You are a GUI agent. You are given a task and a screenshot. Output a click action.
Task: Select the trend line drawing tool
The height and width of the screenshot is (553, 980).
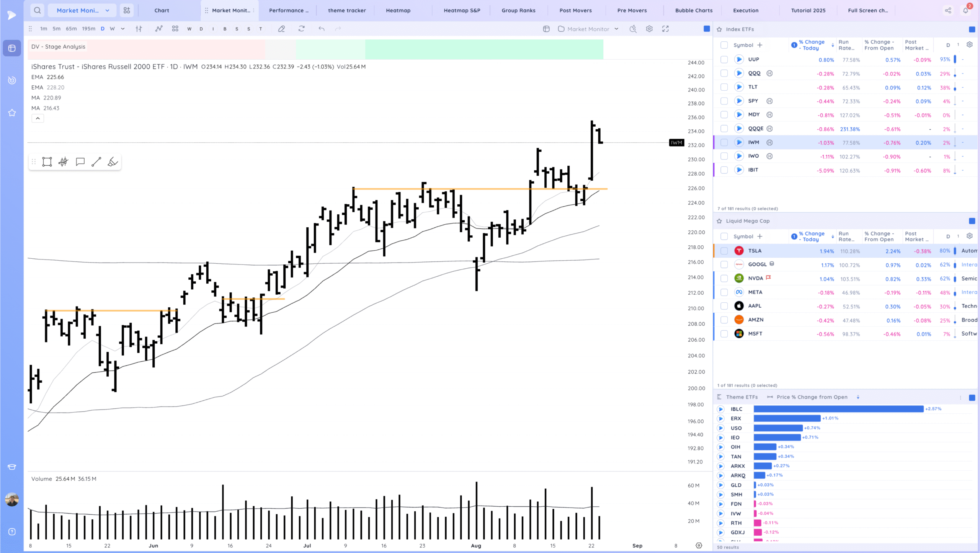(96, 162)
